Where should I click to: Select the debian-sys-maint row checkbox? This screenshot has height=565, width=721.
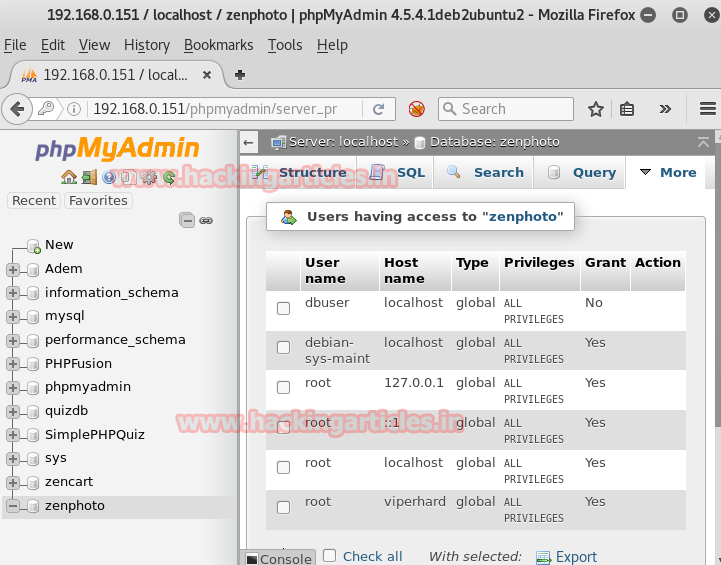(x=284, y=347)
